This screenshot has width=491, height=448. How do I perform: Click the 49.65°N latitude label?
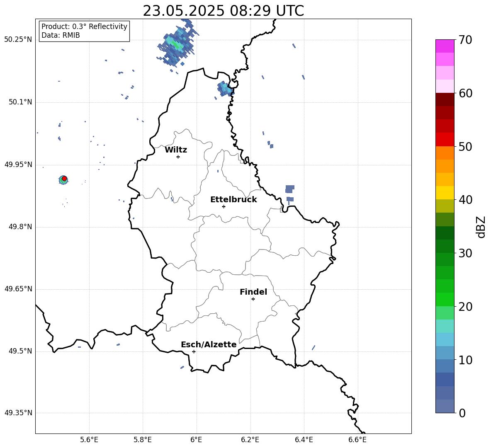tap(18, 289)
